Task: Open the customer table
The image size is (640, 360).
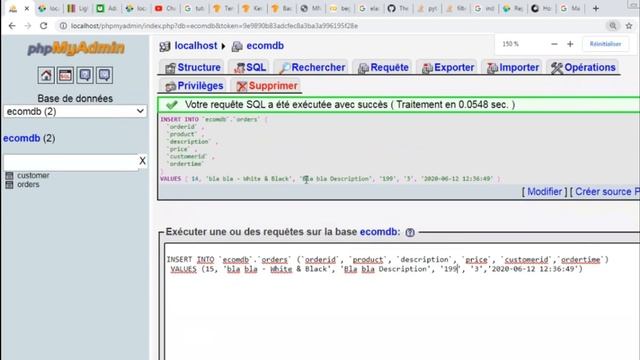Action: point(33,176)
